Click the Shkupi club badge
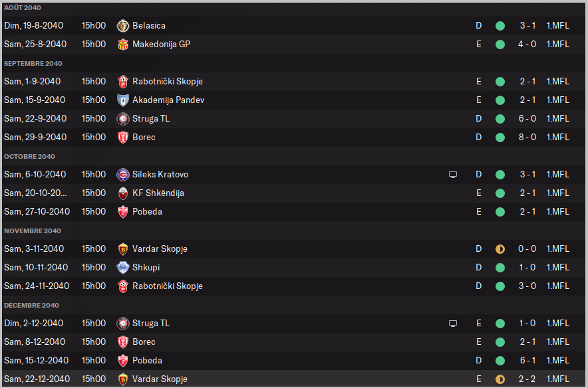 [122, 268]
